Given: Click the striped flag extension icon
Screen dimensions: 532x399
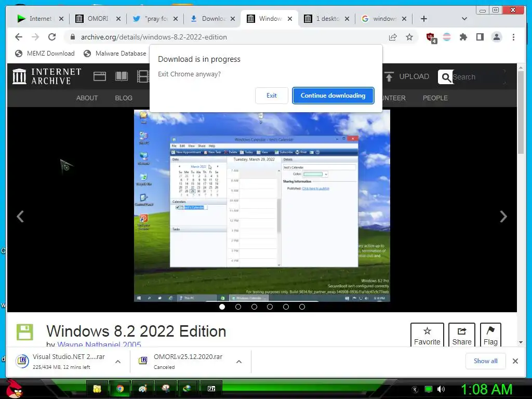Looking at the screenshot, I should [x=447, y=37].
